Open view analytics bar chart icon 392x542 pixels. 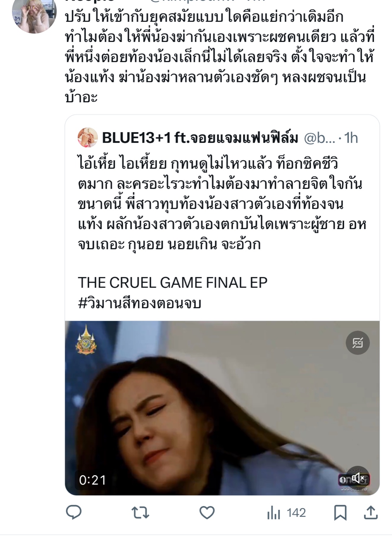[274, 513]
